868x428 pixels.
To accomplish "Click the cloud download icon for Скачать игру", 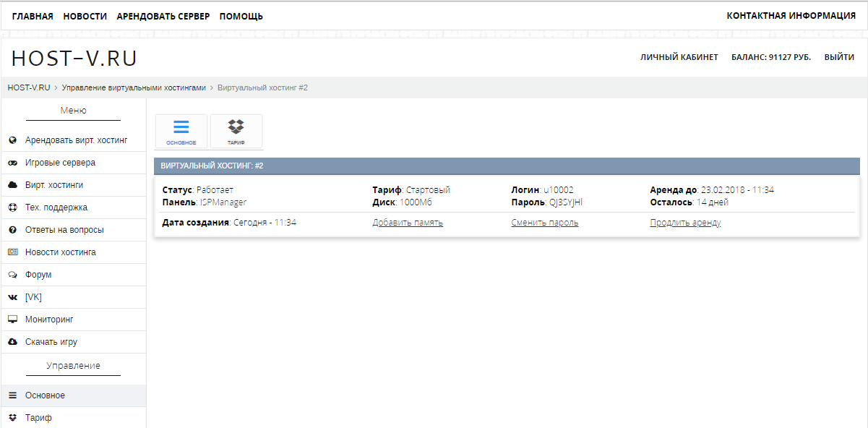I will 12,342.
